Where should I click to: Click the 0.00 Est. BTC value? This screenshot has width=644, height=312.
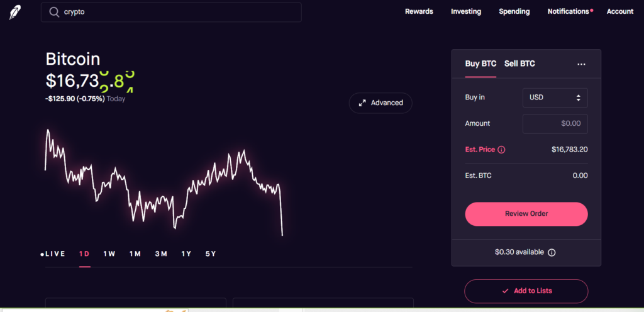coord(580,175)
